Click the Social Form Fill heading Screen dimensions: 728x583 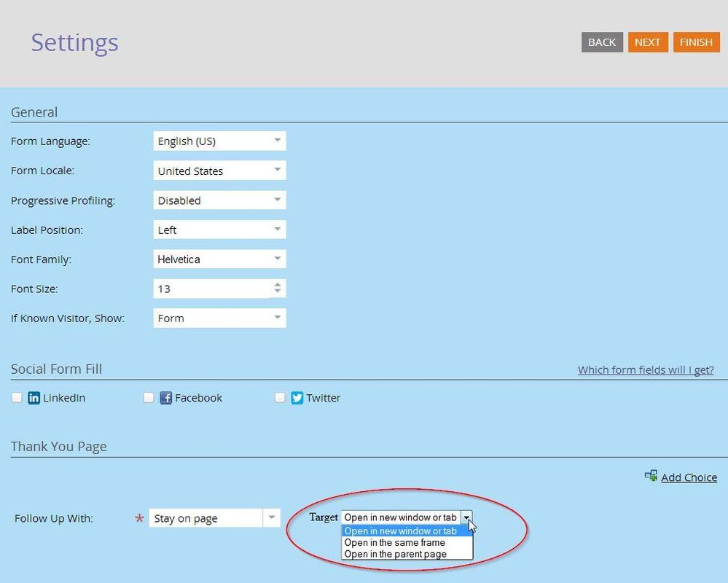pos(56,369)
